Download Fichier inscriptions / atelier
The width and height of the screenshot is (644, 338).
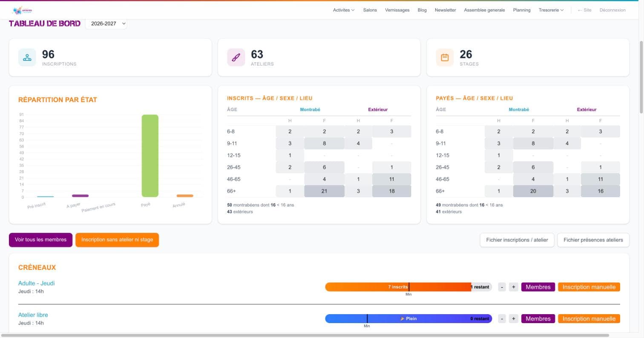(517, 240)
